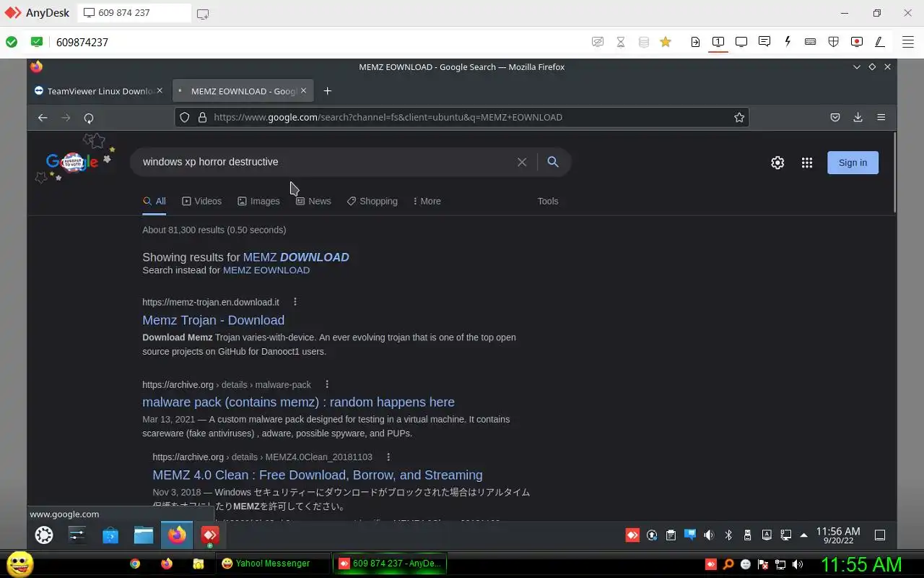The width and height of the screenshot is (924, 578).
Task: Open the malware pack (contains memz) result
Action: click(x=298, y=402)
